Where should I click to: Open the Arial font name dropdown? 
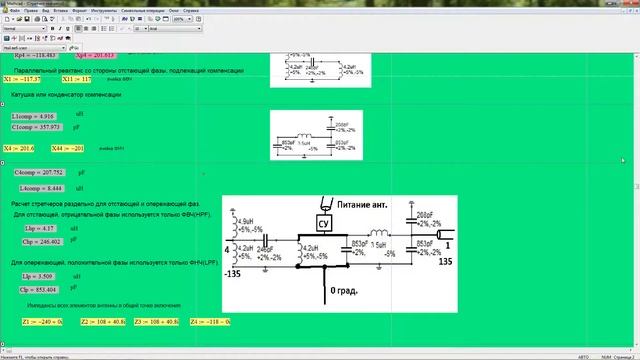(x=199, y=29)
